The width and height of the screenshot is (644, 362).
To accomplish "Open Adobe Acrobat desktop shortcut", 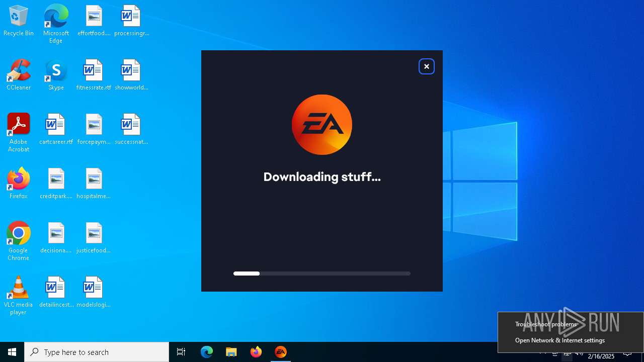I will (x=19, y=133).
